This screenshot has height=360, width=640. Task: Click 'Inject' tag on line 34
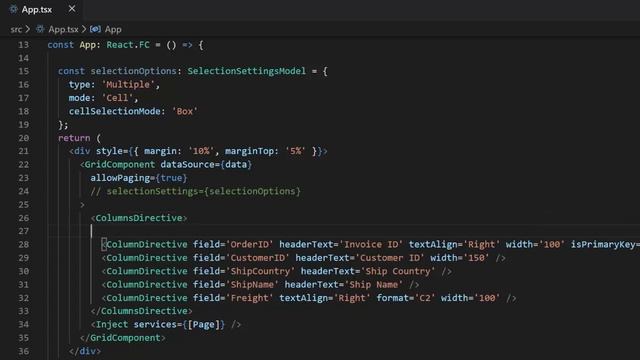(x=112, y=324)
